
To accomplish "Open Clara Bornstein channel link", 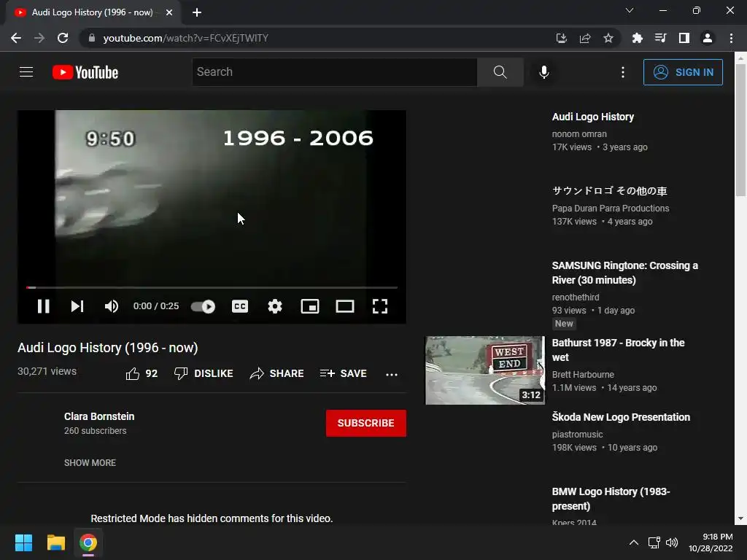I will (x=99, y=416).
